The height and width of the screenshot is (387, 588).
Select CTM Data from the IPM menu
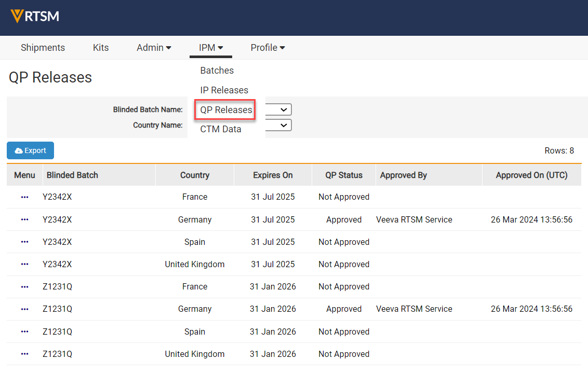(x=221, y=129)
